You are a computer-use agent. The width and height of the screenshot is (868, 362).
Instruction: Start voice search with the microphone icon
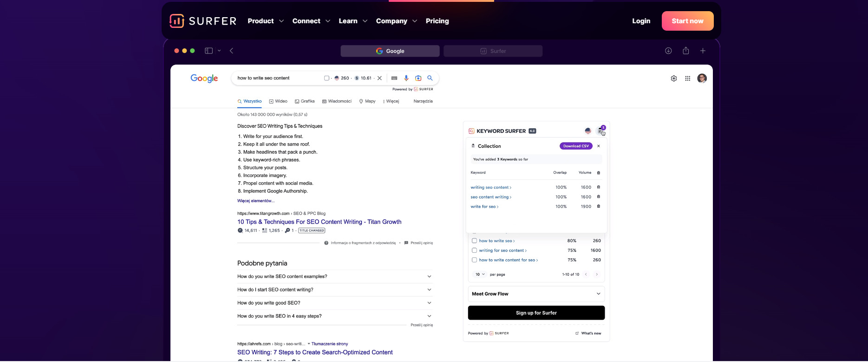pyautogui.click(x=406, y=78)
